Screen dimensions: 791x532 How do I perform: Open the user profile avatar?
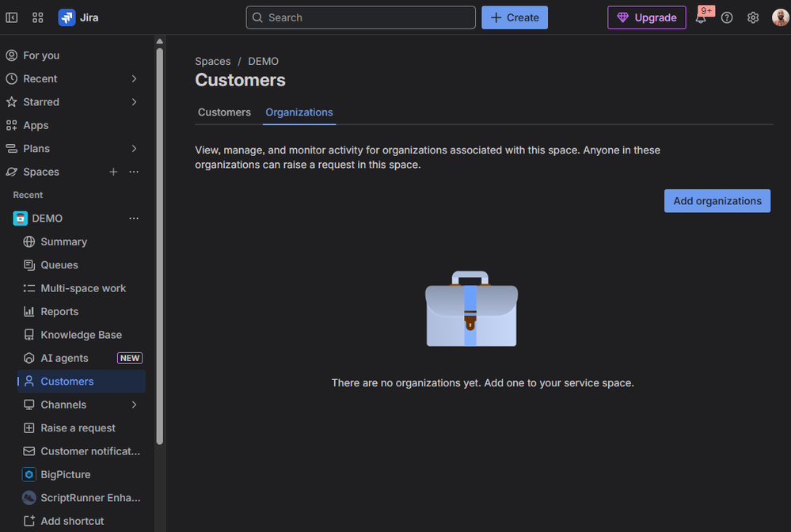[x=781, y=17]
